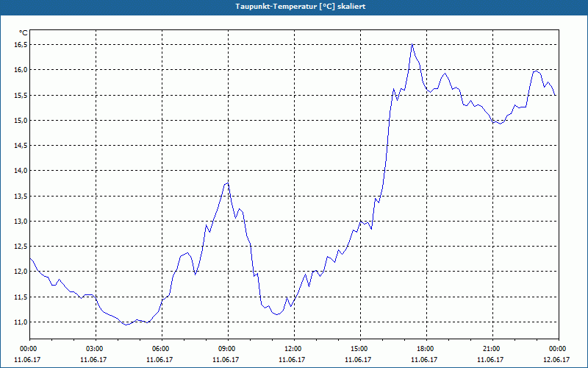This screenshot has height=368, width=588.
Task: Click the 03:00 time label
Action: coord(96,349)
